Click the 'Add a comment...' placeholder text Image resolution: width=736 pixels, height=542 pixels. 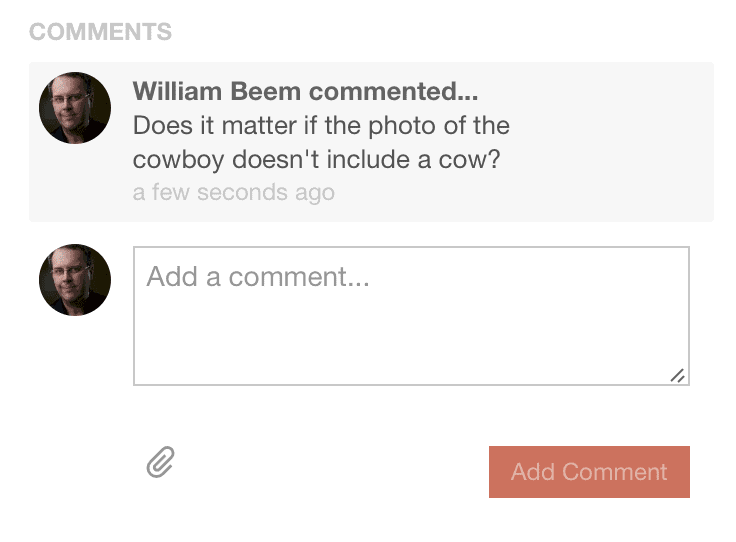(258, 276)
